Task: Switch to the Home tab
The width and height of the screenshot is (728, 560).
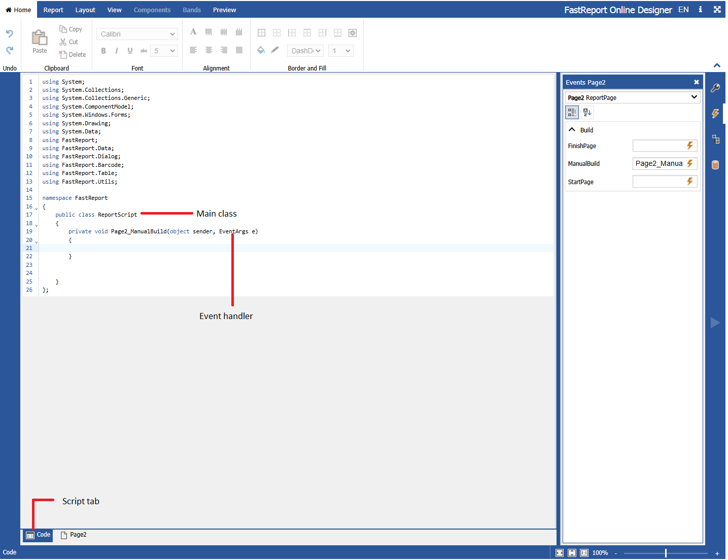Action: coord(18,10)
